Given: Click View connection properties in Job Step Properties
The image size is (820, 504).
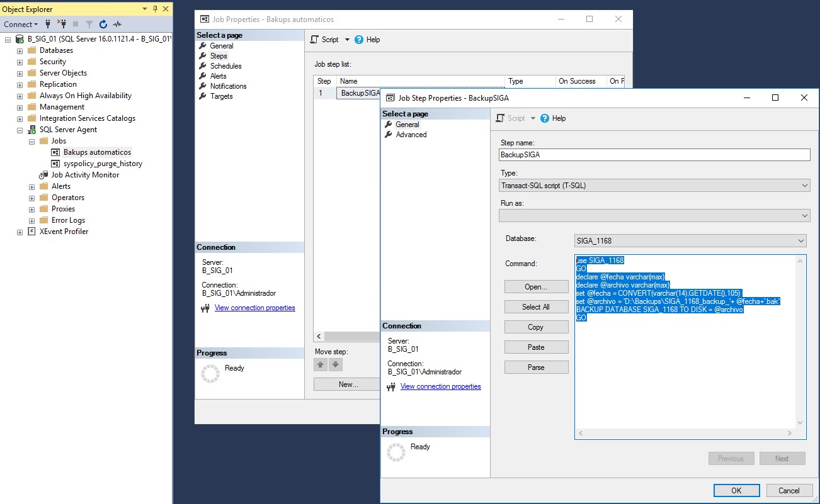Looking at the screenshot, I should (x=440, y=386).
